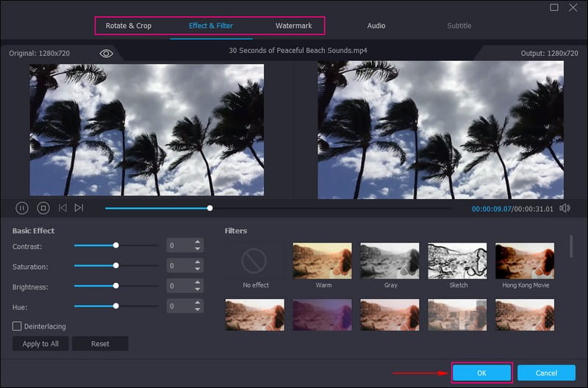The width and height of the screenshot is (588, 388).
Task: Confirm changes with the OK button
Action: tap(481, 373)
